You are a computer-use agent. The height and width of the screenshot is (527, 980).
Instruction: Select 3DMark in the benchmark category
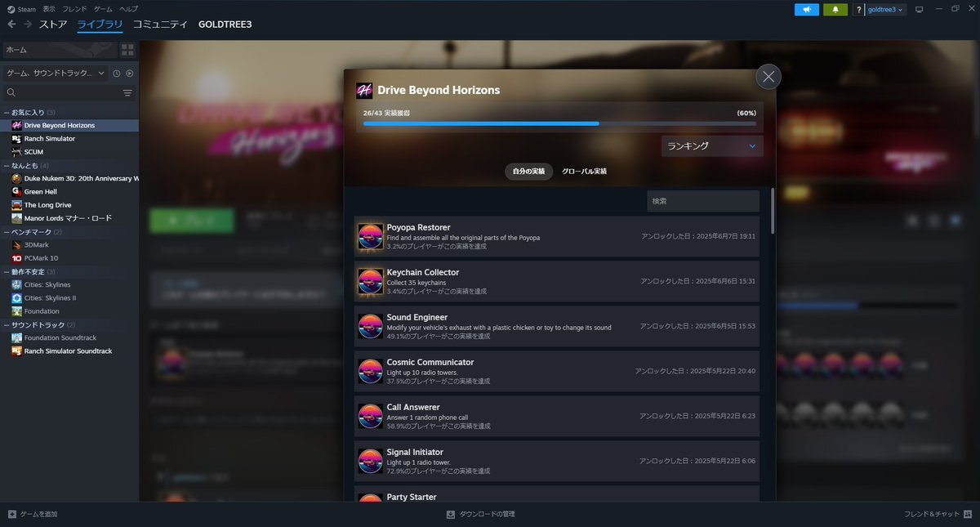(69, 244)
